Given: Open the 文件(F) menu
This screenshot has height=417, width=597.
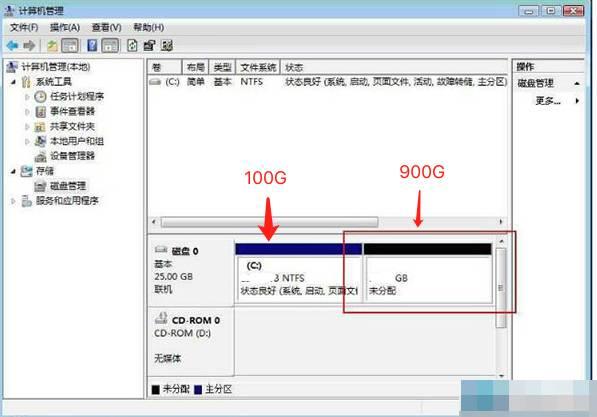Looking at the screenshot, I should pyautogui.click(x=24, y=27).
